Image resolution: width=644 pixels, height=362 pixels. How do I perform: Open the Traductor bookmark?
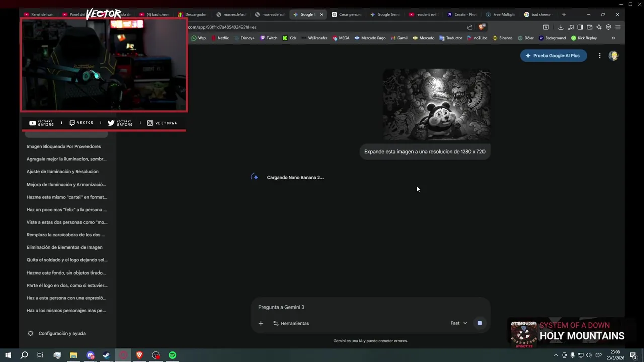coord(450,38)
